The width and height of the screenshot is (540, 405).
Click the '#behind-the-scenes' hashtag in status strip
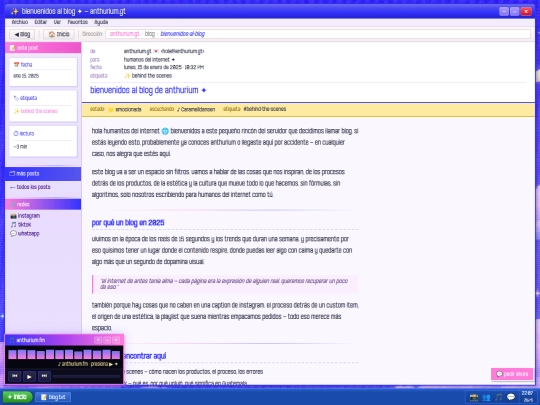point(264,109)
